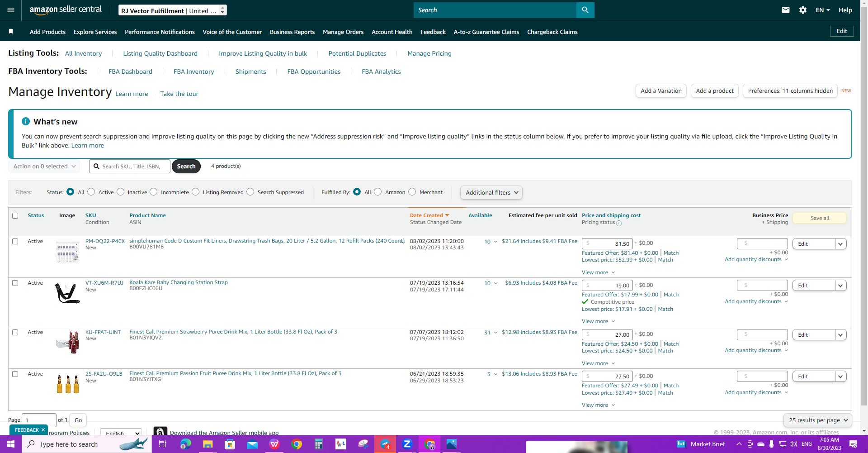Expand View more for Koala Kare row

pyautogui.click(x=598, y=321)
